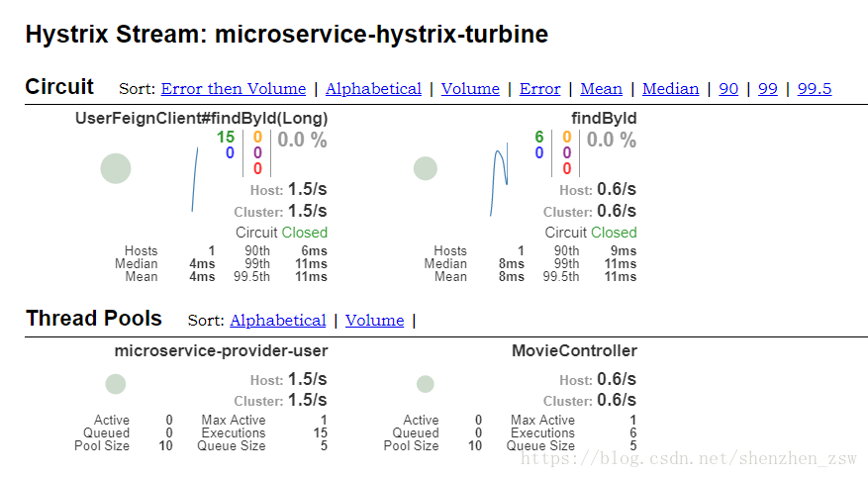
Task: Sort circuits by Error
Action: tap(539, 88)
